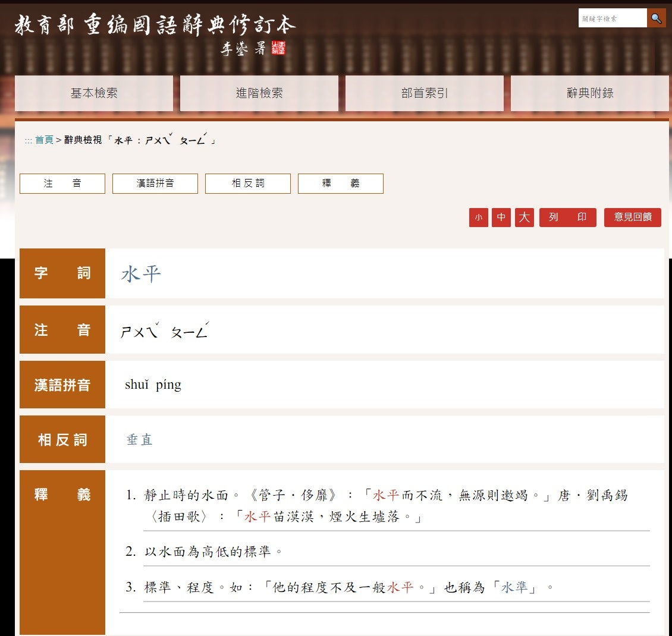Jump to the 釋義 section button
The width and height of the screenshot is (672, 636).
tap(341, 183)
